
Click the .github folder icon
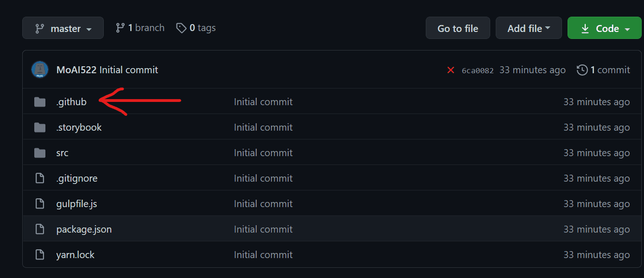40,102
